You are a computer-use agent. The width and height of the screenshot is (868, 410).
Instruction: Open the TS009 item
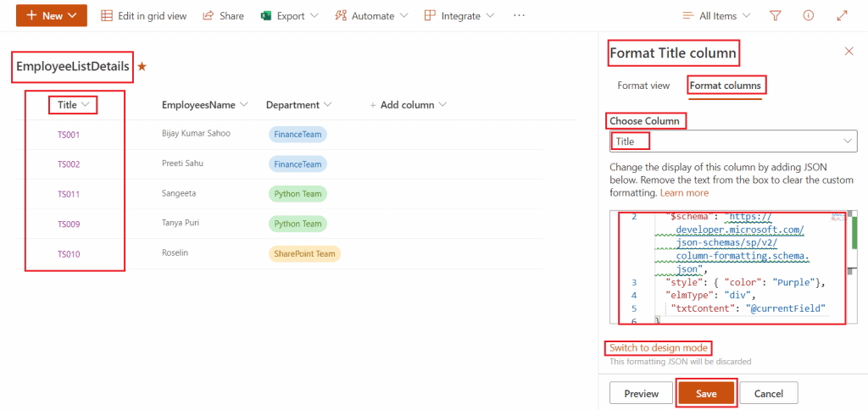69,224
